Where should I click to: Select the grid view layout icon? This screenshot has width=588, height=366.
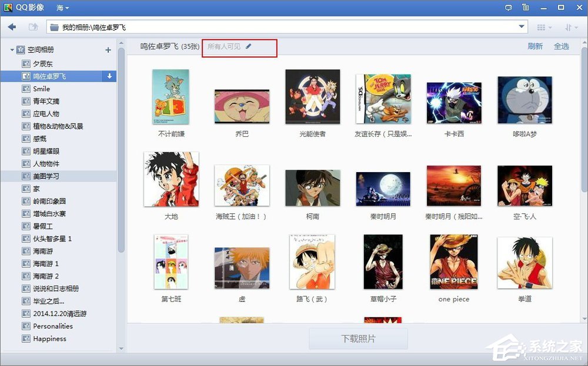(x=539, y=26)
